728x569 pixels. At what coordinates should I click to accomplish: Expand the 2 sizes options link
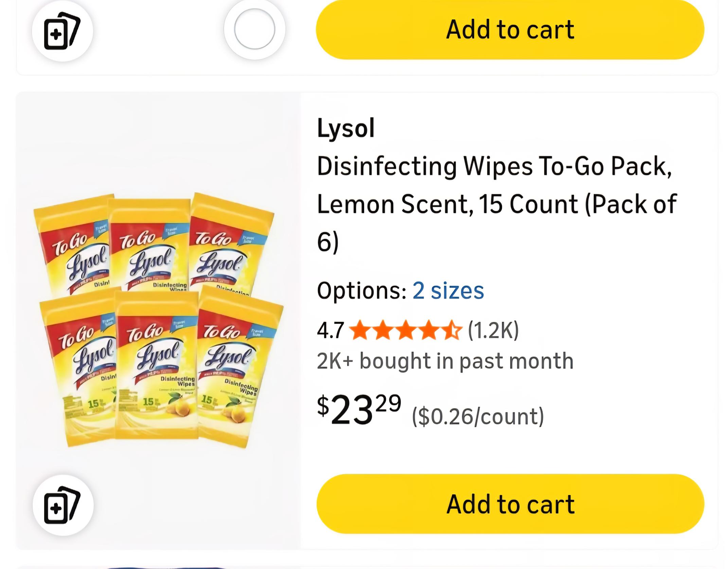click(x=448, y=291)
